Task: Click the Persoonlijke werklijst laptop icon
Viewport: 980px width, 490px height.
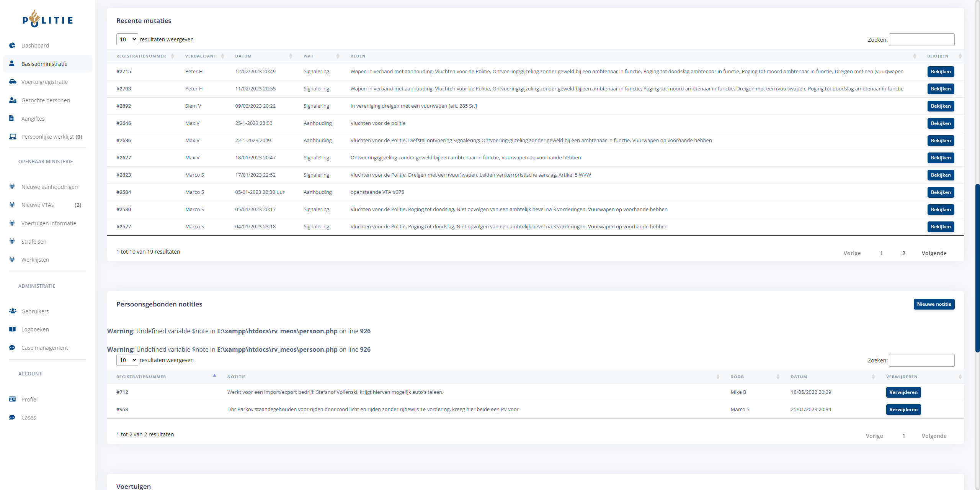Action: point(13,137)
